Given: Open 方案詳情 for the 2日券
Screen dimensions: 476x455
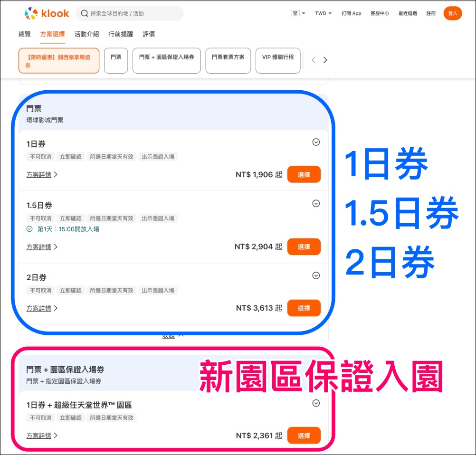Looking at the screenshot, I should [42, 308].
